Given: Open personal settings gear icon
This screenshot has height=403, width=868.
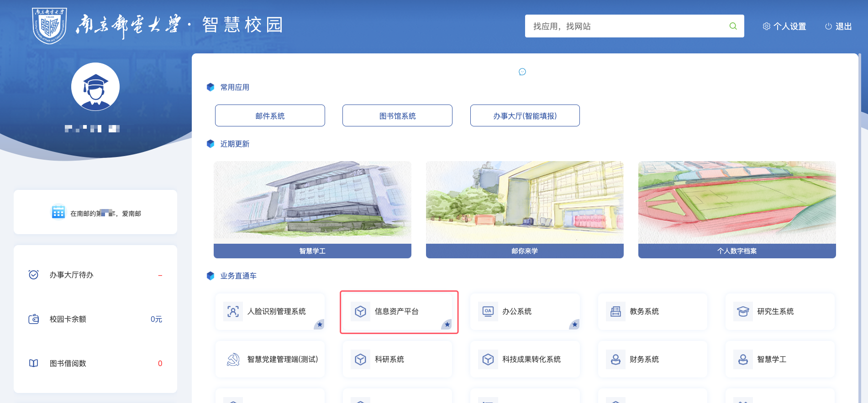Looking at the screenshot, I should tap(766, 26).
